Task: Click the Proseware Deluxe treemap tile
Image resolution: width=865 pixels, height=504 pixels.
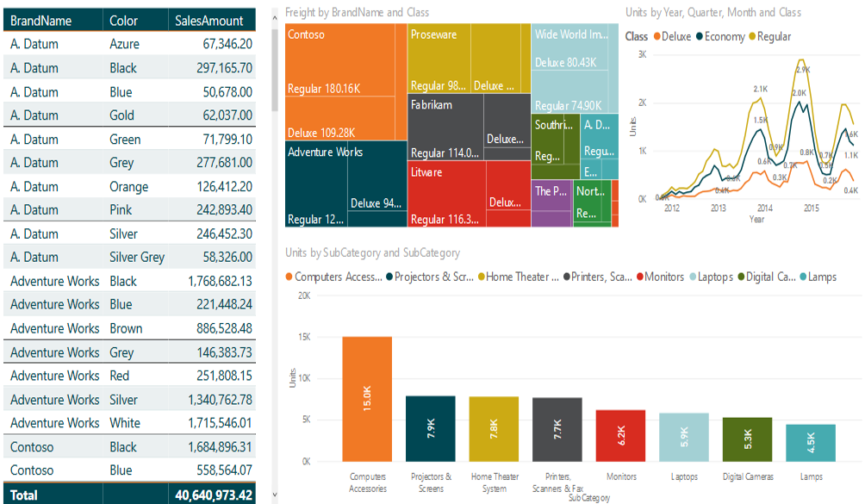Action: tap(495, 59)
